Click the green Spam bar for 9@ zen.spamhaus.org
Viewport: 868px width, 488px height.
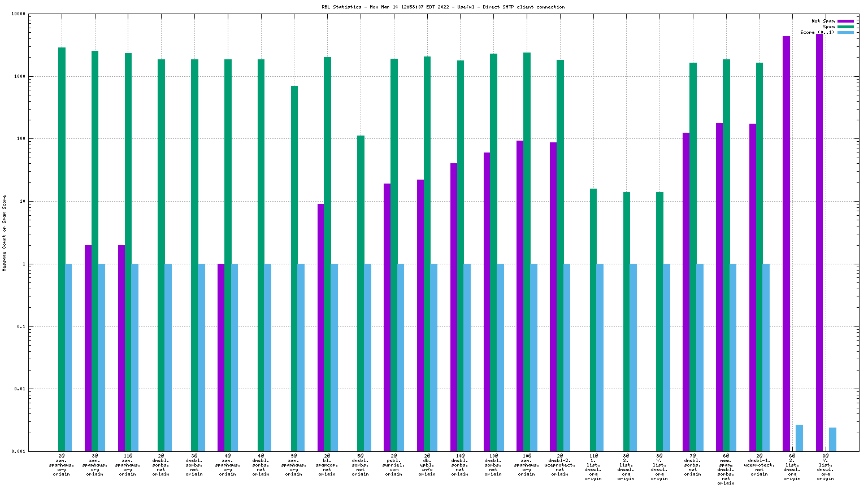pyautogui.click(x=294, y=268)
